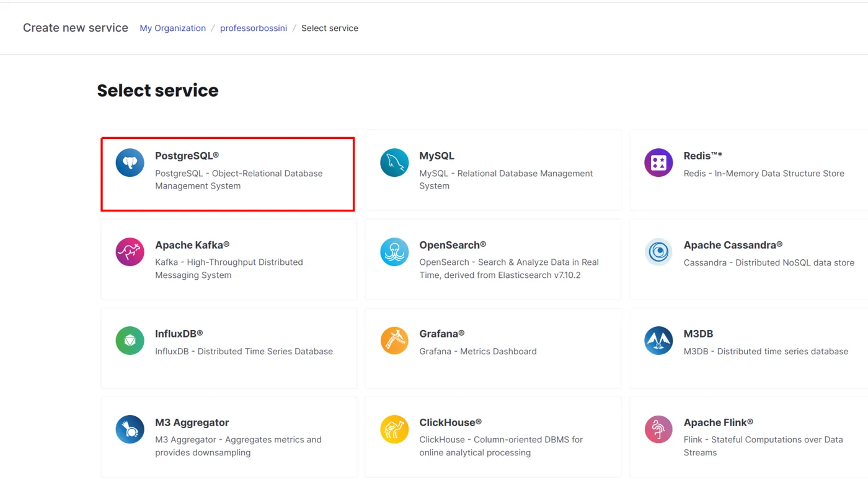Click the InfluxDB green icon
This screenshot has width=868, height=482.
click(130, 341)
